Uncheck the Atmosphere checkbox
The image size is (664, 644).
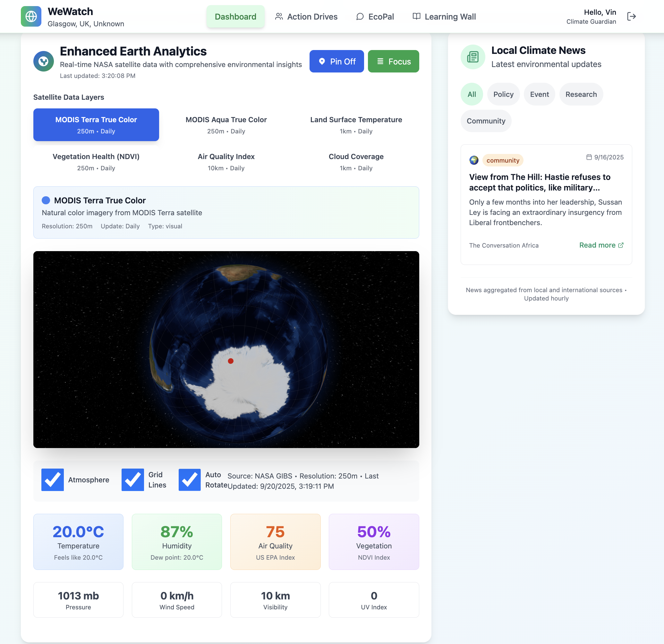pos(53,480)
